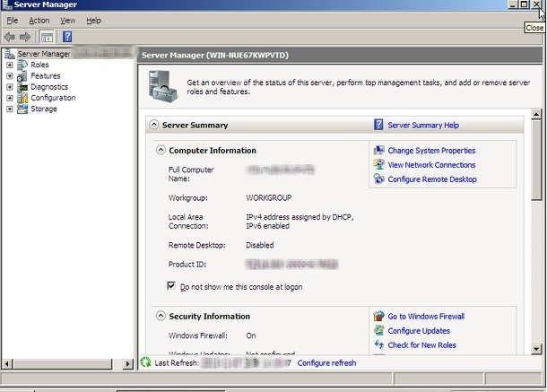This screenshot has width=547, height=392.
Task: Click Configure Remote Desktop link
Action: pyautogui.click(x=432, y=179)
